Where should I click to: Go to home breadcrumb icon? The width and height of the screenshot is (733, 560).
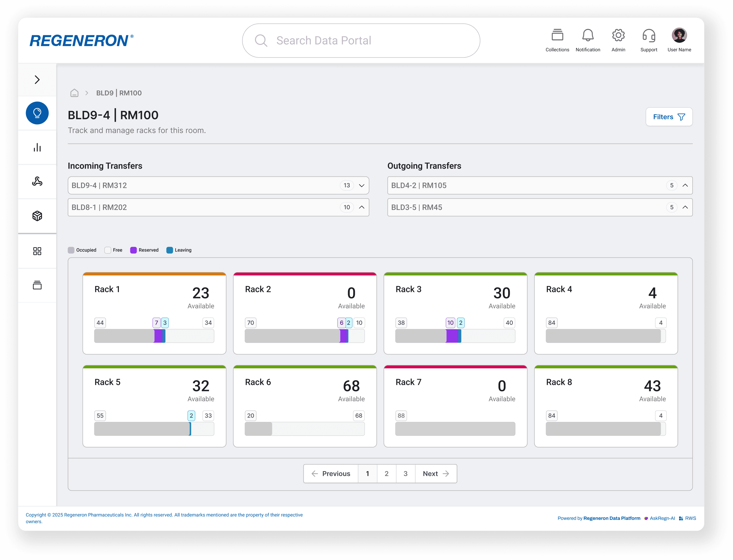74,93
